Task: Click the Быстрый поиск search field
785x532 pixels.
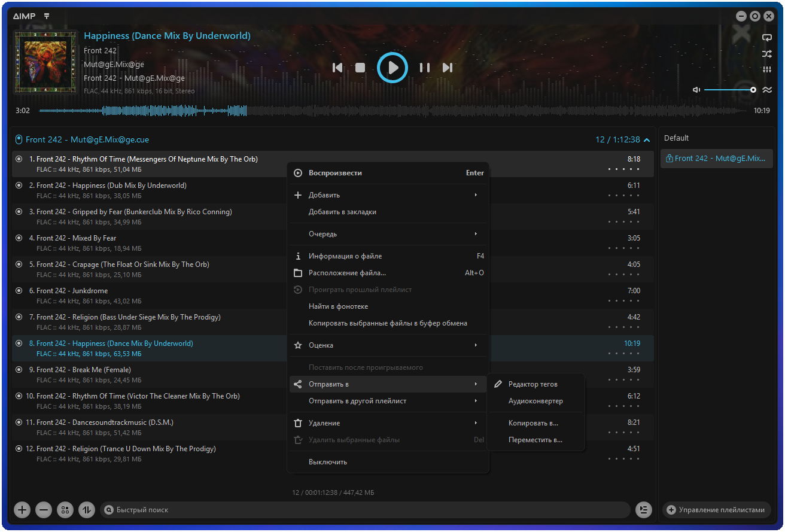Action: (x=365, y=510)
